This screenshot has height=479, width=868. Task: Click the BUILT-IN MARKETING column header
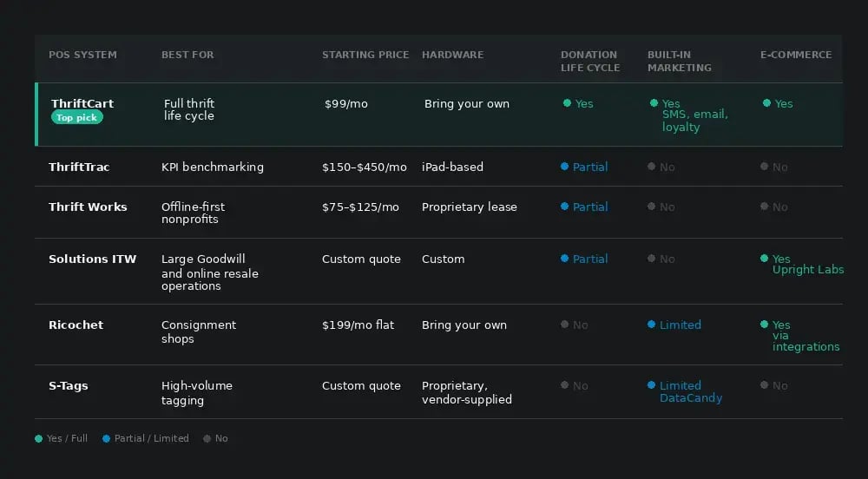[x=680, y=61]
